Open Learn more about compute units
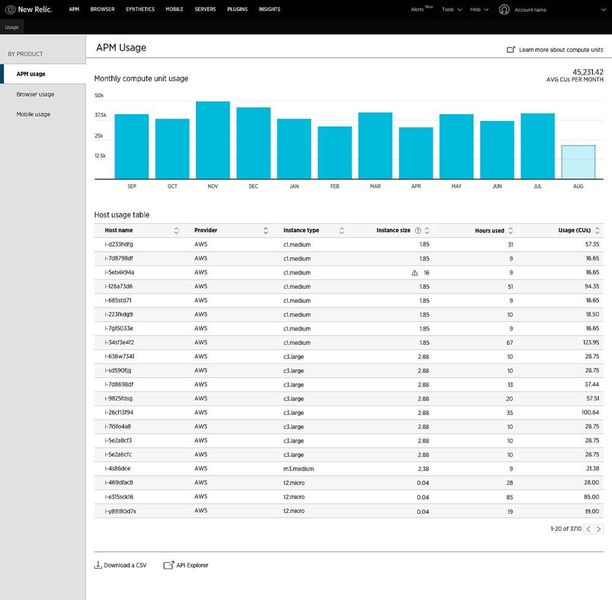 click(561, 50)
